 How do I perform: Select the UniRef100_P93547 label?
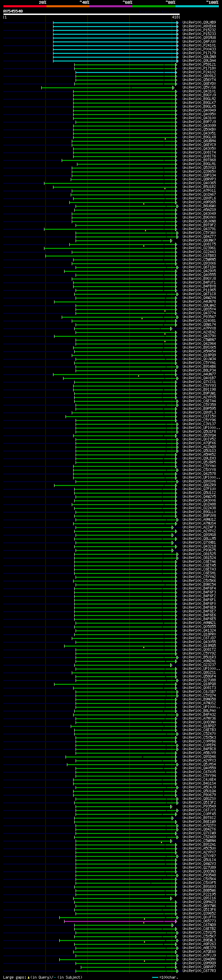click(199, 317)
